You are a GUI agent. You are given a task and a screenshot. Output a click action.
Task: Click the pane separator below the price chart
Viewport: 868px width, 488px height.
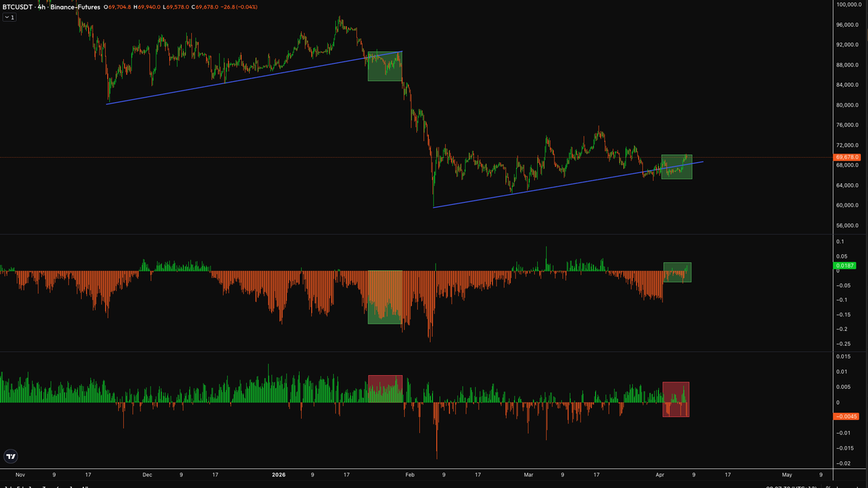click(x=416, y=235)
